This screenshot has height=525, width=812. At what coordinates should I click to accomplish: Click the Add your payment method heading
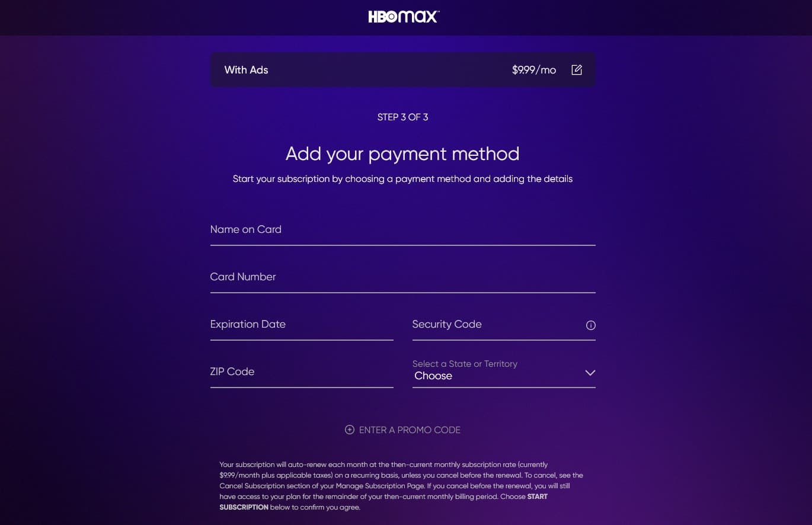tap(402, 153)
